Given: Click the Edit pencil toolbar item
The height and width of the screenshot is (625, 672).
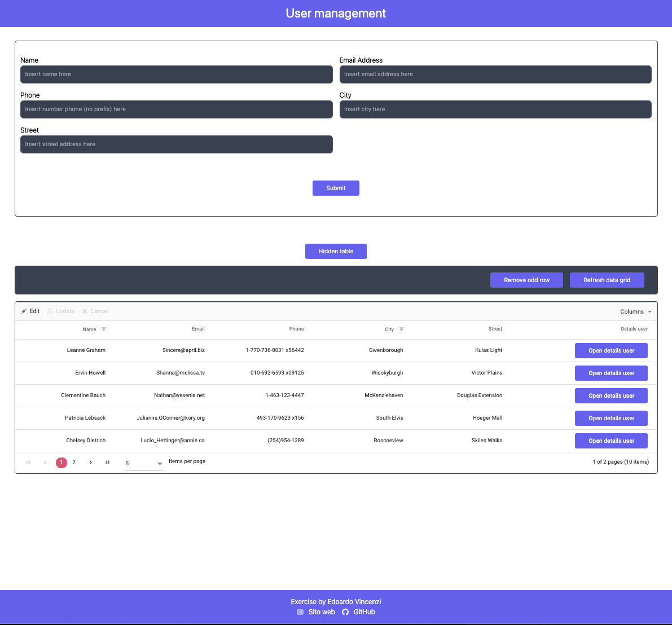Looking at the screenshot, I should 30,311.
